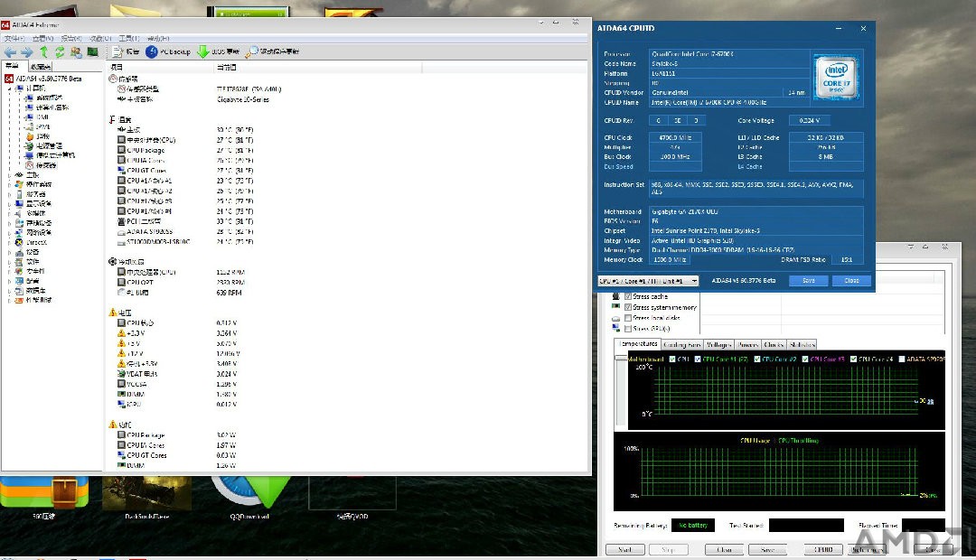Click Clear in the stability test window
This screenshot has width=976, height=560.
(725, 549)
